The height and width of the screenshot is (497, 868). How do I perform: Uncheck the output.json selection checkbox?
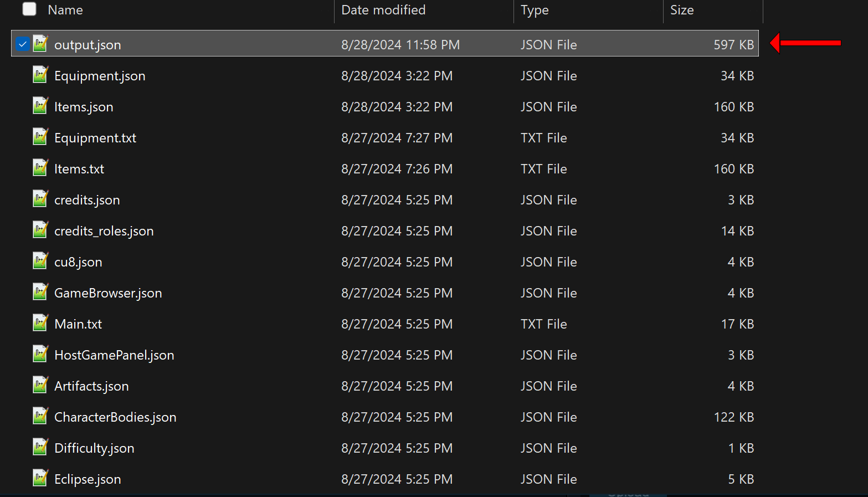coord(22,44)
